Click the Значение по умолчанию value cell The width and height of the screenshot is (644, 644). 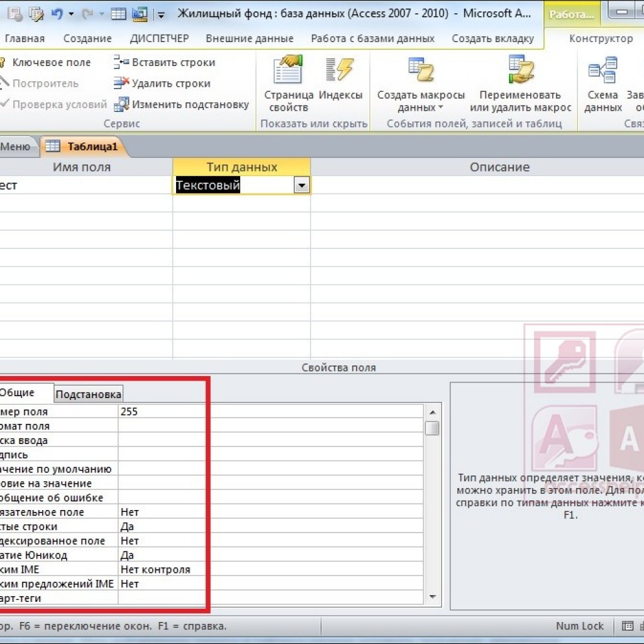click(x=270, y=469)
